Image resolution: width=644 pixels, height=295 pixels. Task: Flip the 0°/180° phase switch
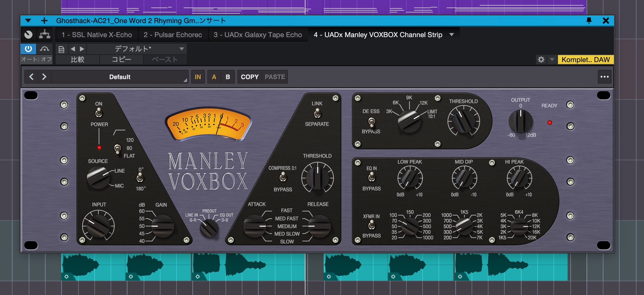[x=140, y=178]
